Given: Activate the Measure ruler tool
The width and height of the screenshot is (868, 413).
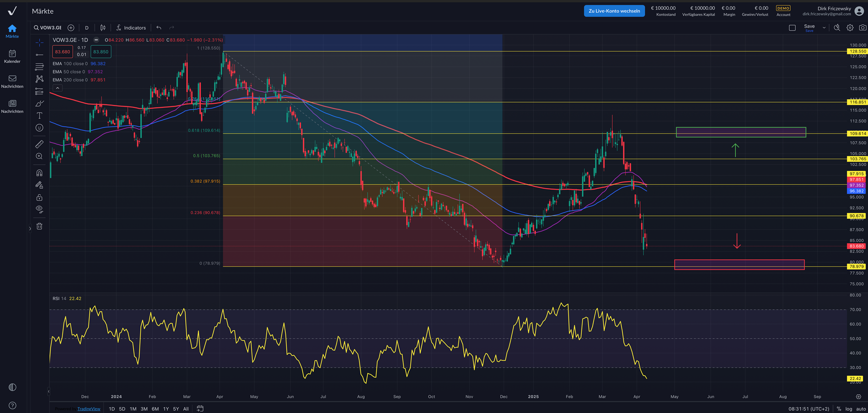Looking at the screenshot, I should pyautogui.click(x=39, y=144).
